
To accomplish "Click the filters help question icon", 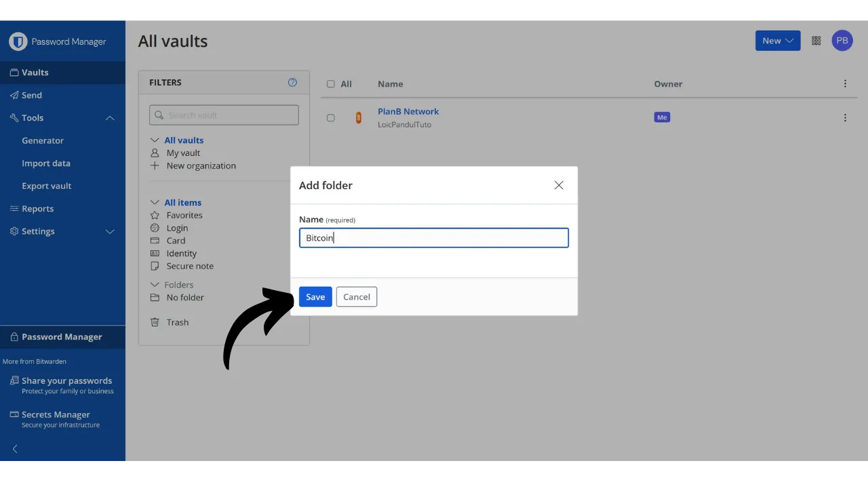I will click(292, 83).
